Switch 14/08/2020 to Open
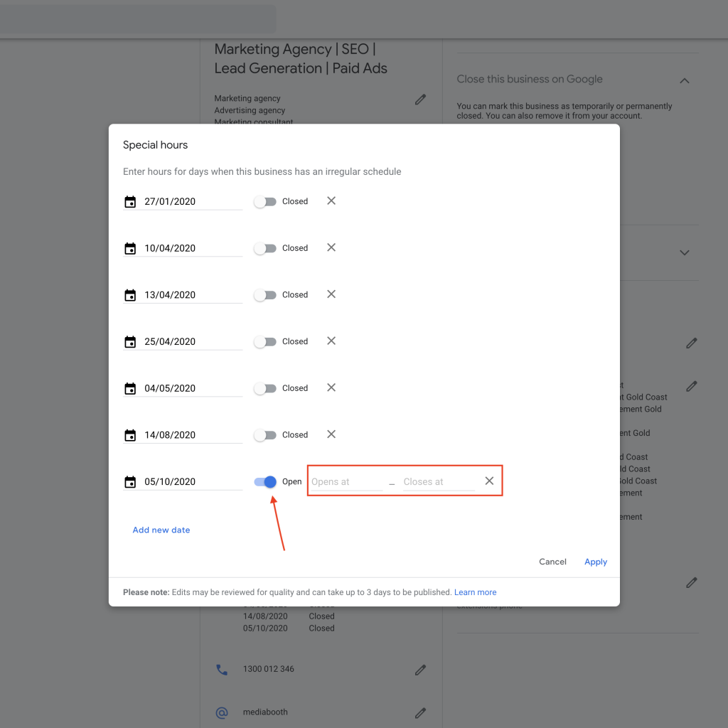Image resolution: width=728 pixels, height=728 pixels. click(264, 434)
